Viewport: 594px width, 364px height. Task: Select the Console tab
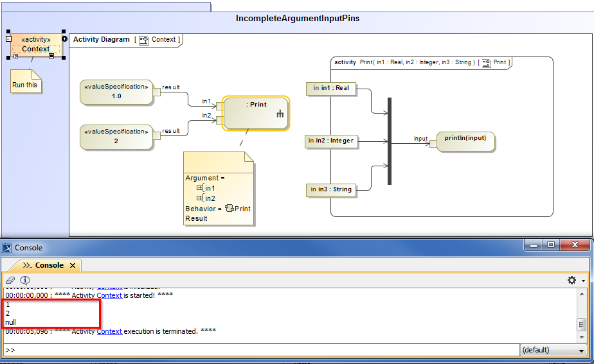[49, 265]
